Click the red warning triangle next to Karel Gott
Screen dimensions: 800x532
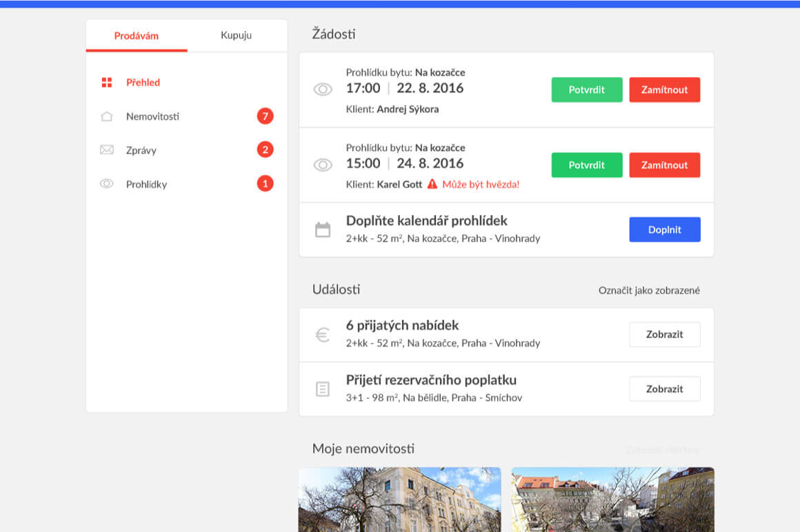pos(432,184)
